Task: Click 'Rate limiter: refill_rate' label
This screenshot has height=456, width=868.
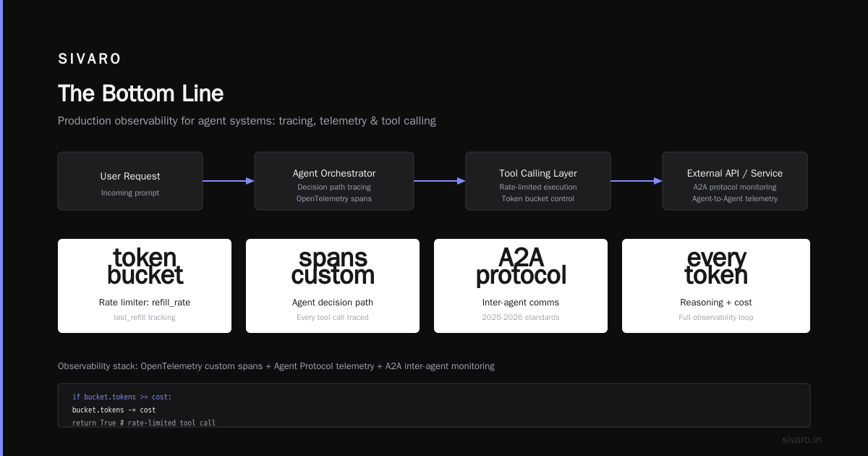Action: [145, 303]
